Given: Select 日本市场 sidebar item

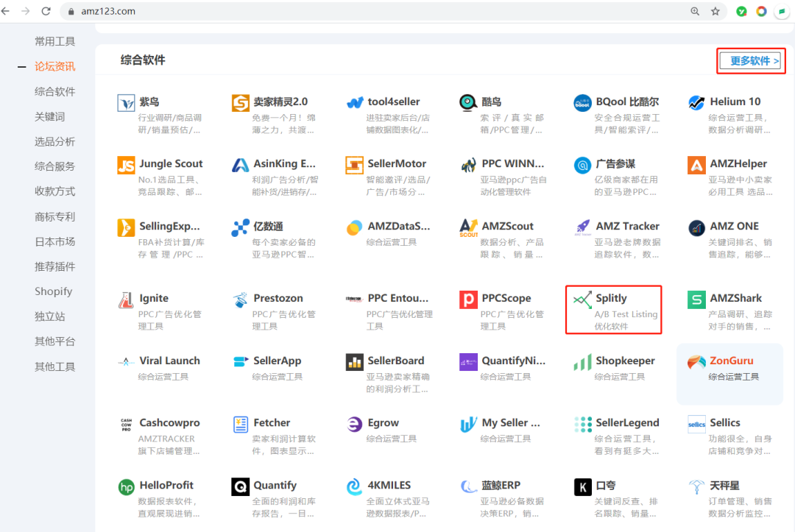Looking at the screenshot, I should 54,241.
